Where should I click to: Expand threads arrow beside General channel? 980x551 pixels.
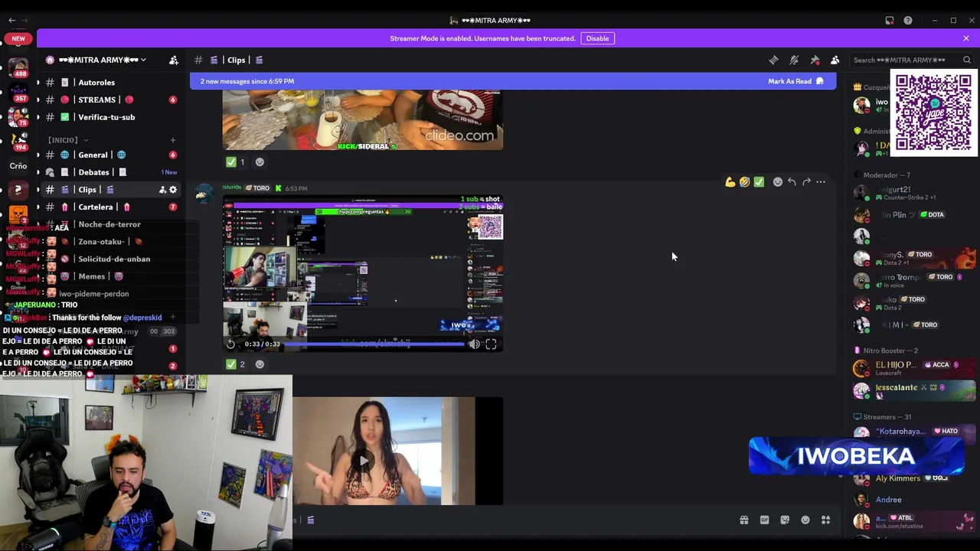pos(38,155)
